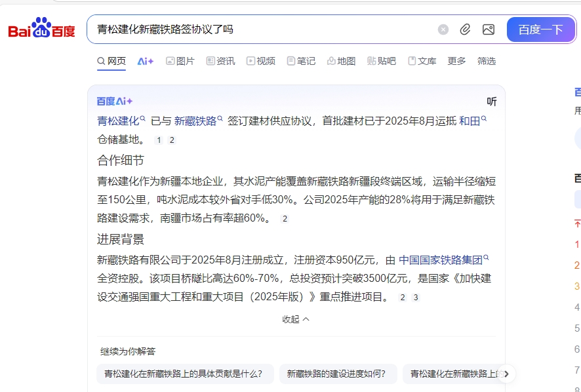Open the 图片 tab

(180, 61)
